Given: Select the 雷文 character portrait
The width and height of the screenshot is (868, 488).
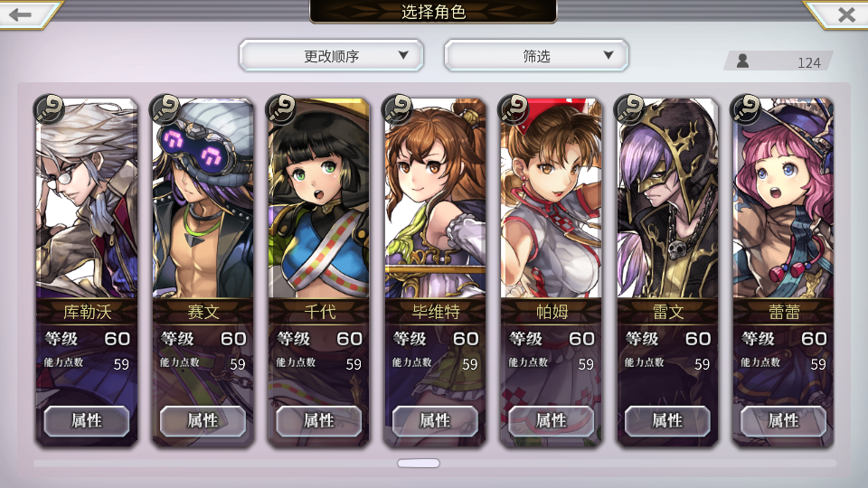Looking at the screenshot, I should click(x=667, y=199).
